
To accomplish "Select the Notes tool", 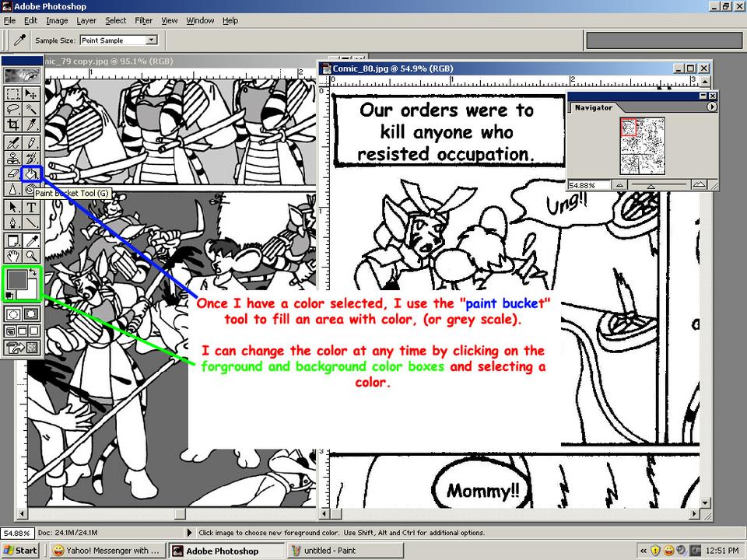I will (13, 240).
